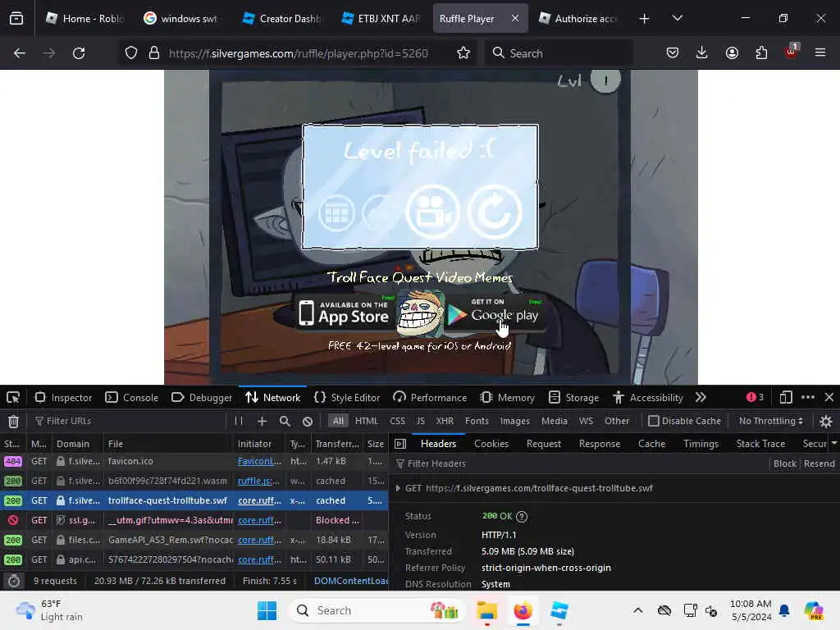Open the uBlock Origin extension icon

792,52
